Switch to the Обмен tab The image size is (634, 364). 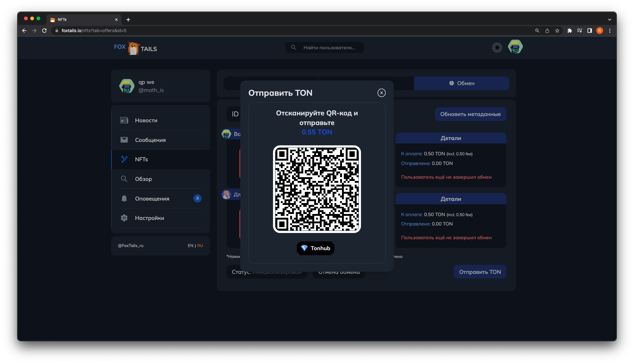click(x=461, y=83)
